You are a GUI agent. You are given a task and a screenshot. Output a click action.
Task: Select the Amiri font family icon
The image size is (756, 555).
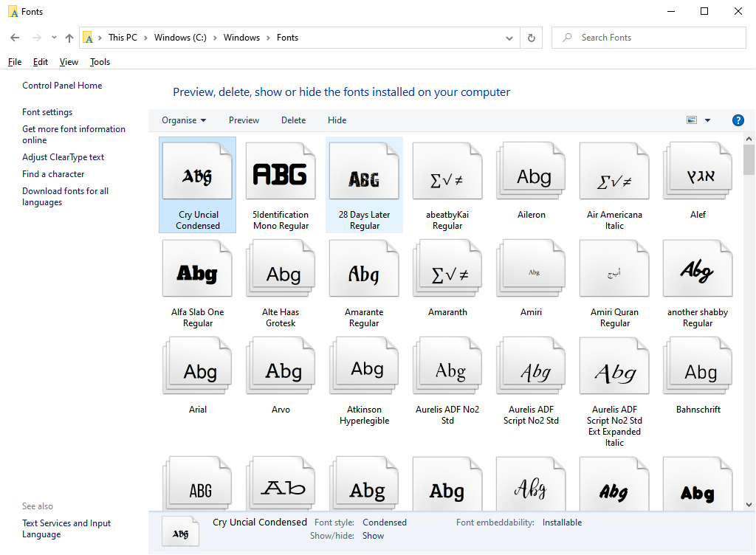(531, 269)
